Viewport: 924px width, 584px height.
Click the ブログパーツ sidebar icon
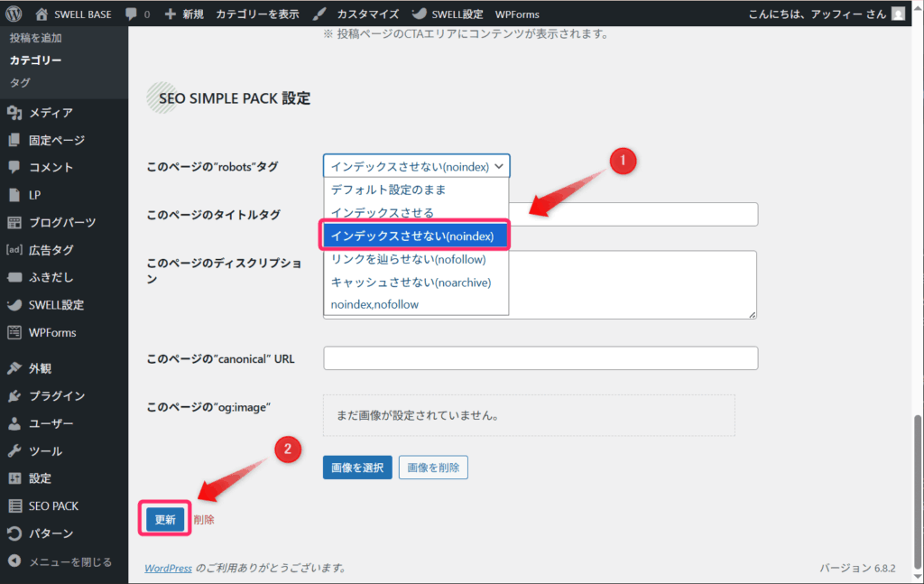click(x=14, y=222)
